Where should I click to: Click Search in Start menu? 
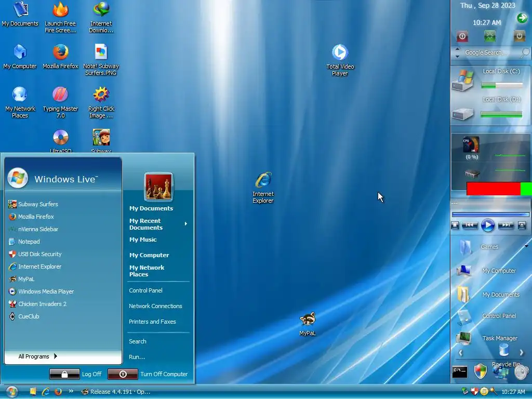point(137,341)
